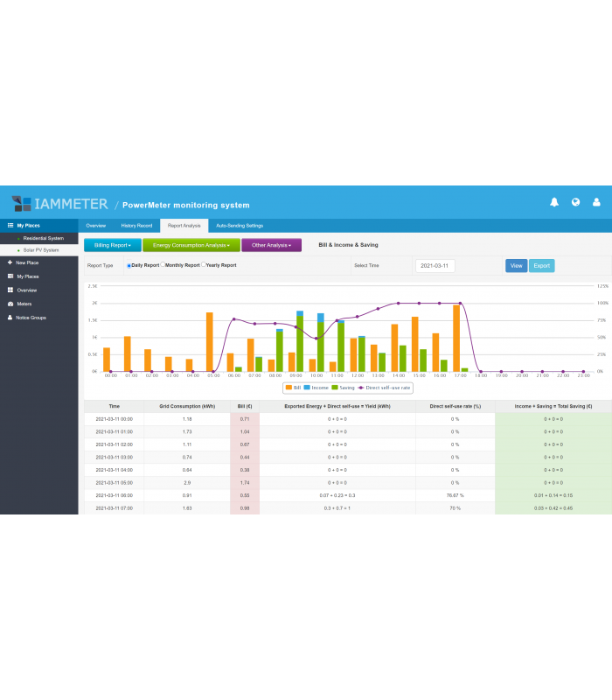Expand the Billing Report dropdown
Image resolution: width=612 pixels, height=700 pixels.
click(112, 246)
